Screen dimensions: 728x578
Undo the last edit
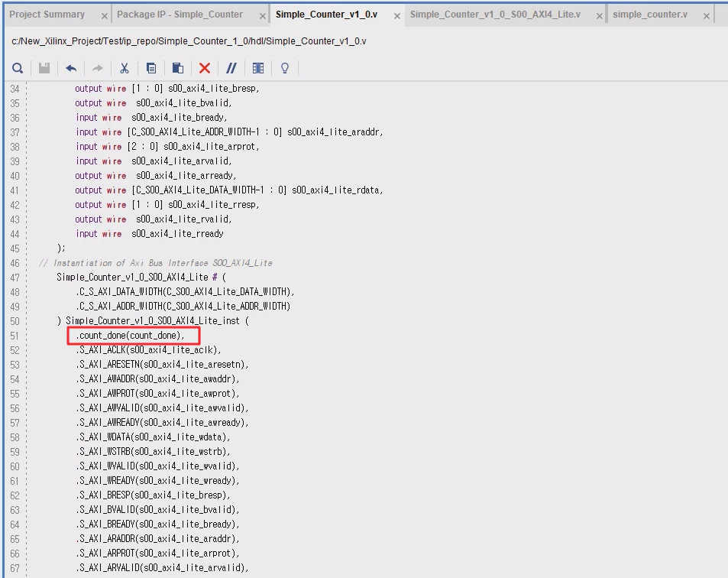click(71, 68)
